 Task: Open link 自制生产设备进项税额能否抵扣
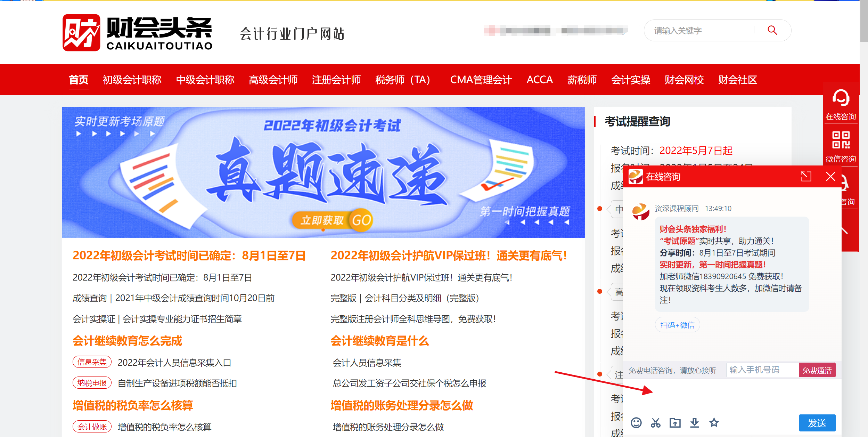click(x=177, y=383)
